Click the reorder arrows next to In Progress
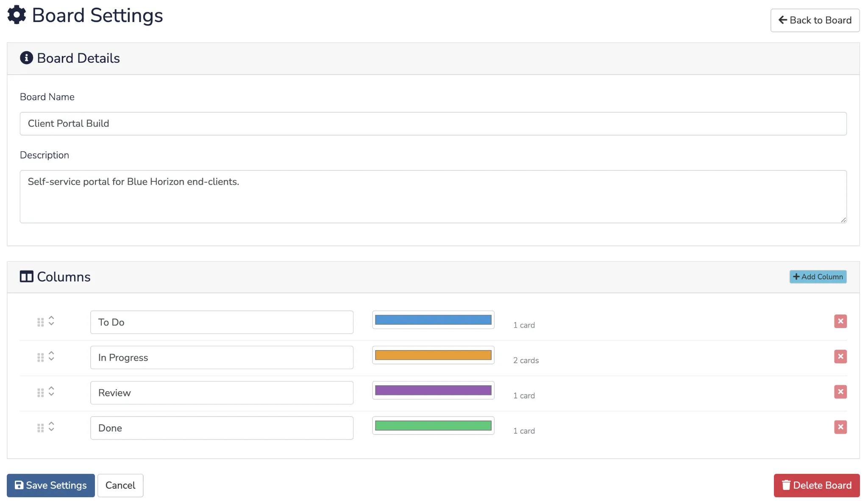This screenshot has height=501, width=868. (52, 356)
